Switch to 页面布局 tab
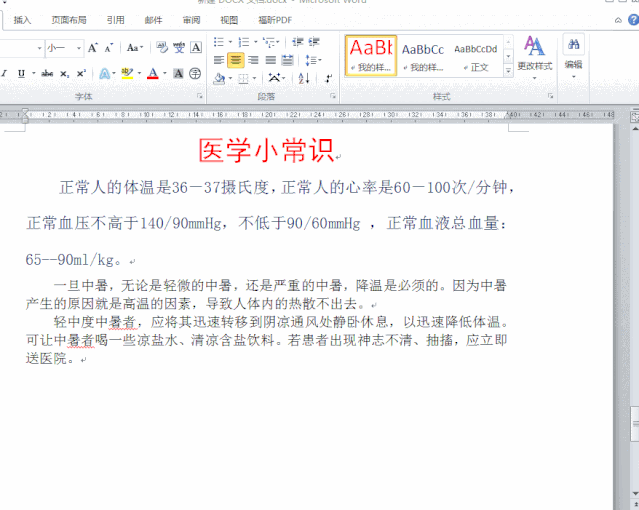The width and height of the screenshot is (639, 510). click(x=69, y=20)
